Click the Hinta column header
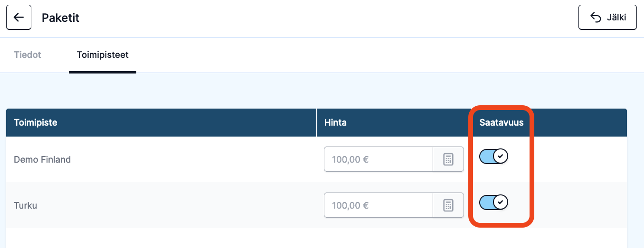The image size is (644, 248). (335, 123)
